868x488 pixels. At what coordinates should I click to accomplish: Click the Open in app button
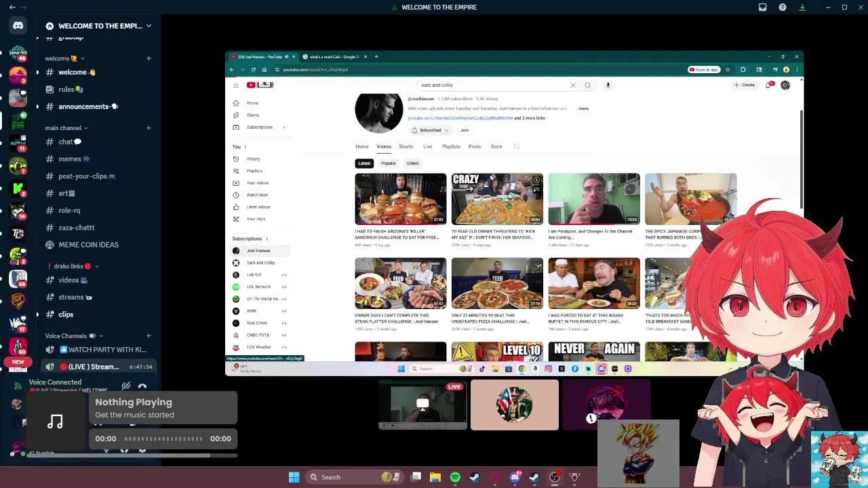tap(703, 70)
